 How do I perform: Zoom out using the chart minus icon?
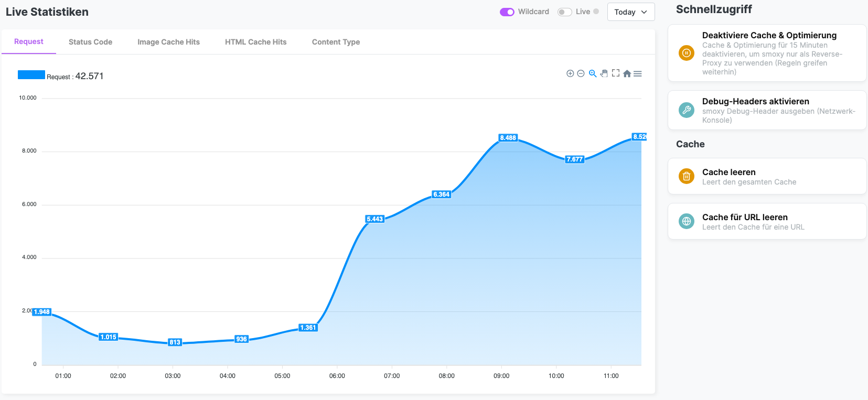tap(581, 73)
